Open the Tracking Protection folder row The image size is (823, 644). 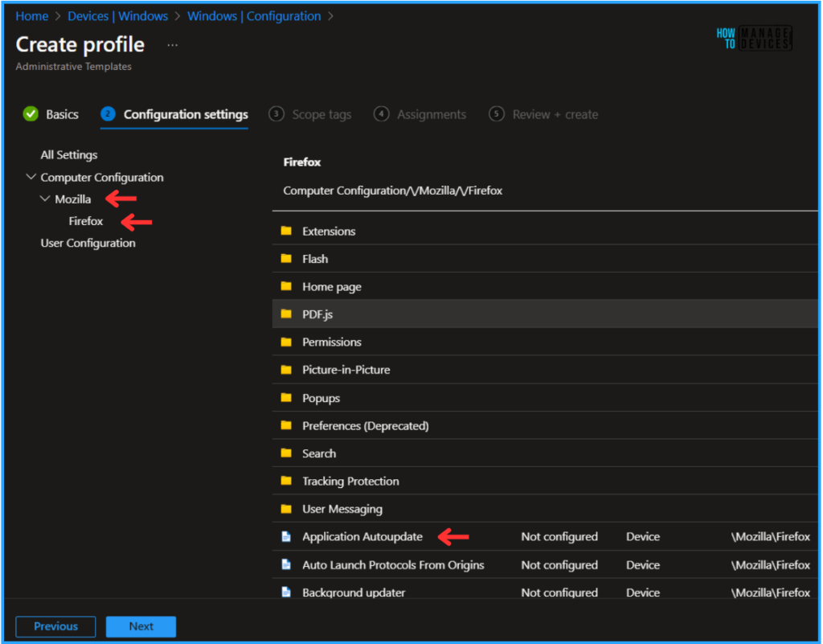[x=545, y=481]
